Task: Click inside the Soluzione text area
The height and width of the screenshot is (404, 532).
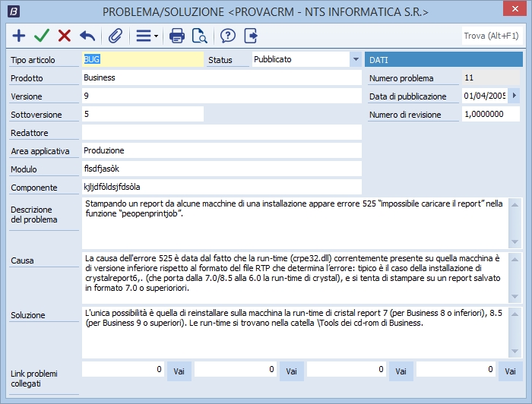Action: [x=295, y=333]
